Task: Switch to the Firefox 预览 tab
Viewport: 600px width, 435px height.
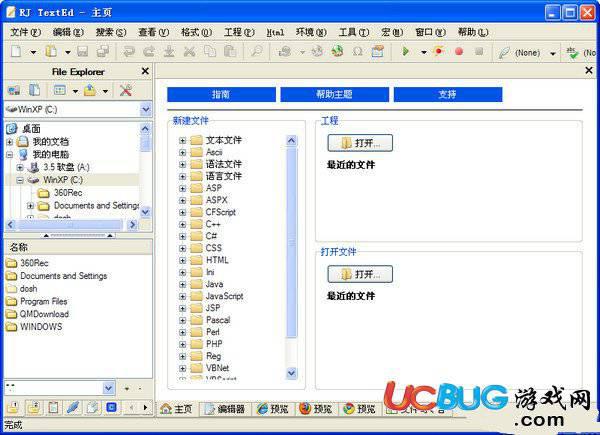Action: [316, 409]
